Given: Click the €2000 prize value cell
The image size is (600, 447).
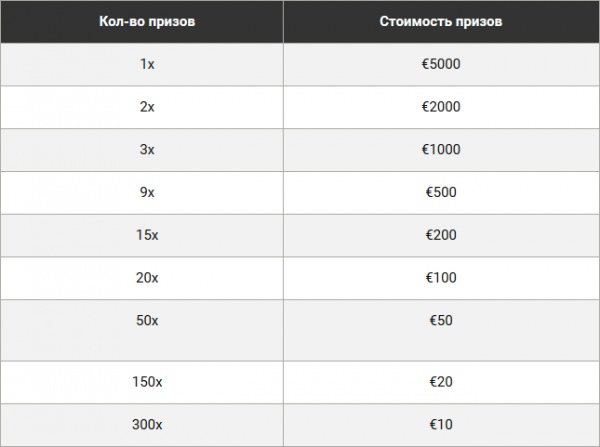Looking at the screenshot, I should pos(441,107).
